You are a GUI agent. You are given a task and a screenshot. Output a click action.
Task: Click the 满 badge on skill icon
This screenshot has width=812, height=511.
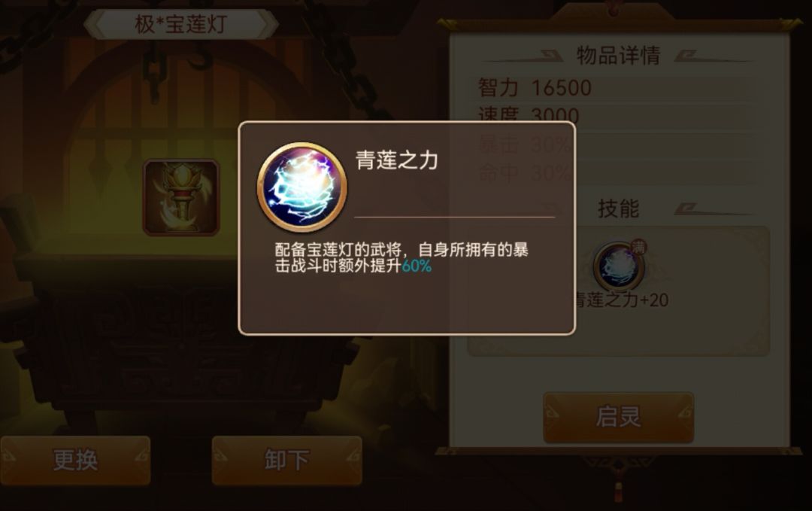(x=639, y=247)
